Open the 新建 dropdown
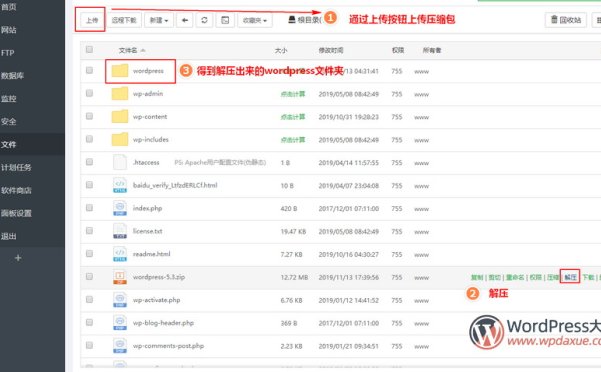The width and height of the screenshot is (601, 372). coord(159,20)
